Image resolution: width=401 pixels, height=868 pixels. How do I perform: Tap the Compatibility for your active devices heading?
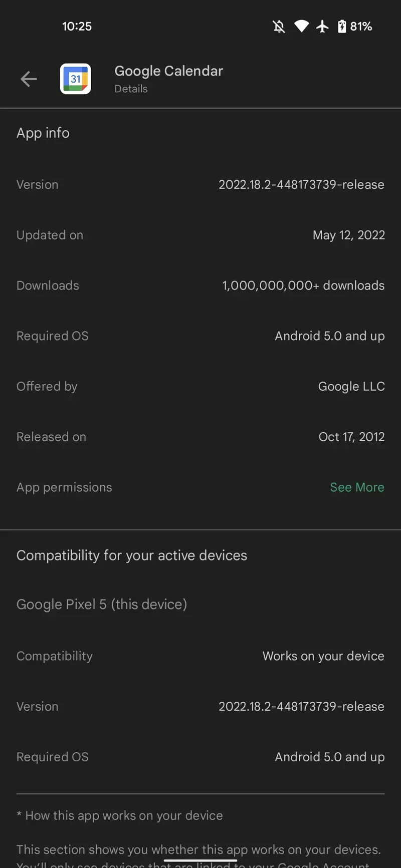pos(132,555)
